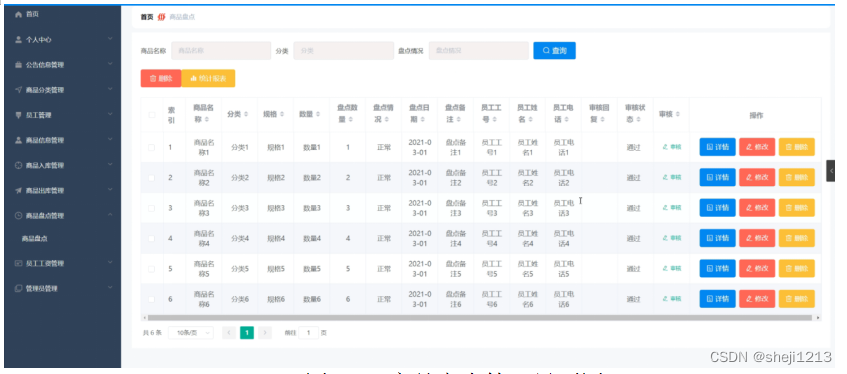Click sort icon in 审核状态 column header
Screen dimensions: 847x374
(x=639, y=119)
